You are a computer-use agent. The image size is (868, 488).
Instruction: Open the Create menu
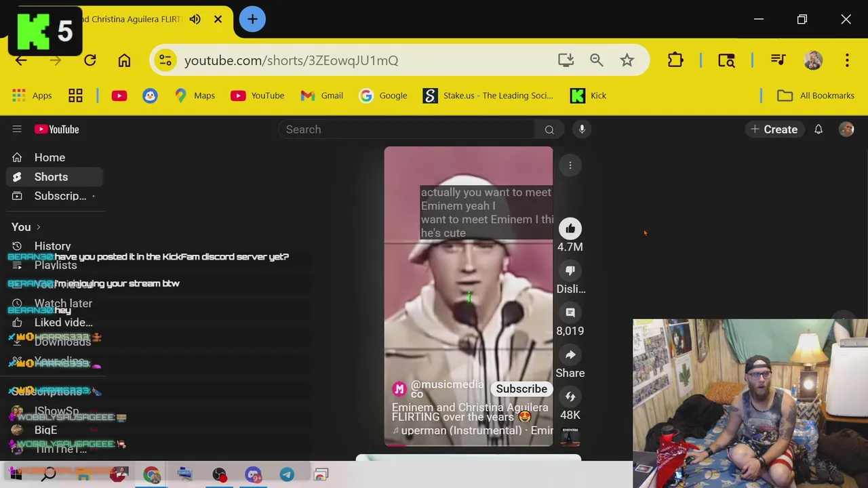coord(774,129)
